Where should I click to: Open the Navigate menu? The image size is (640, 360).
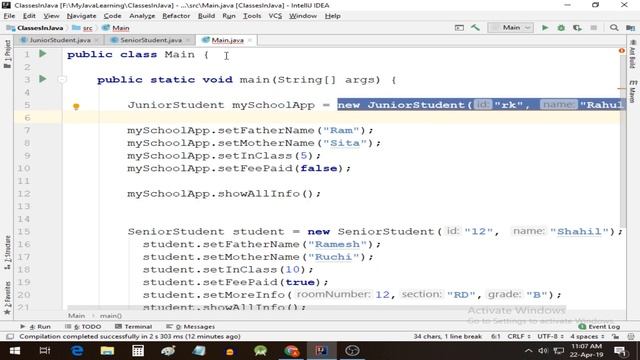point(81,16)
